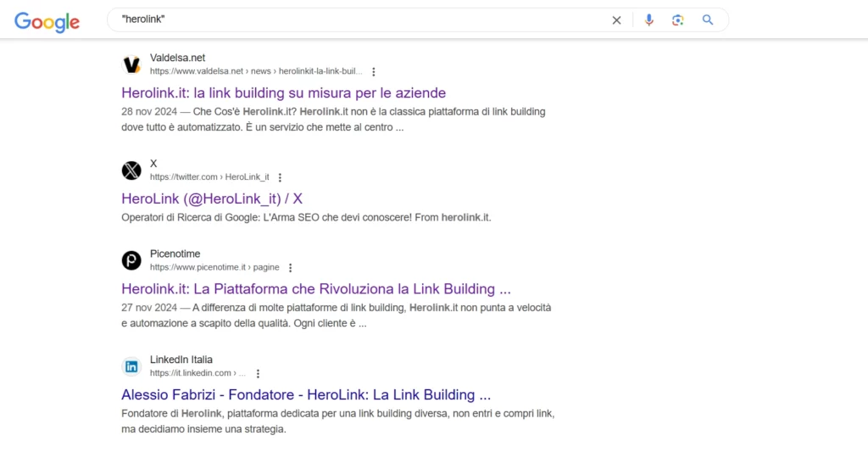
Task: Click the Google logo
Action: [x=47, y=21]
